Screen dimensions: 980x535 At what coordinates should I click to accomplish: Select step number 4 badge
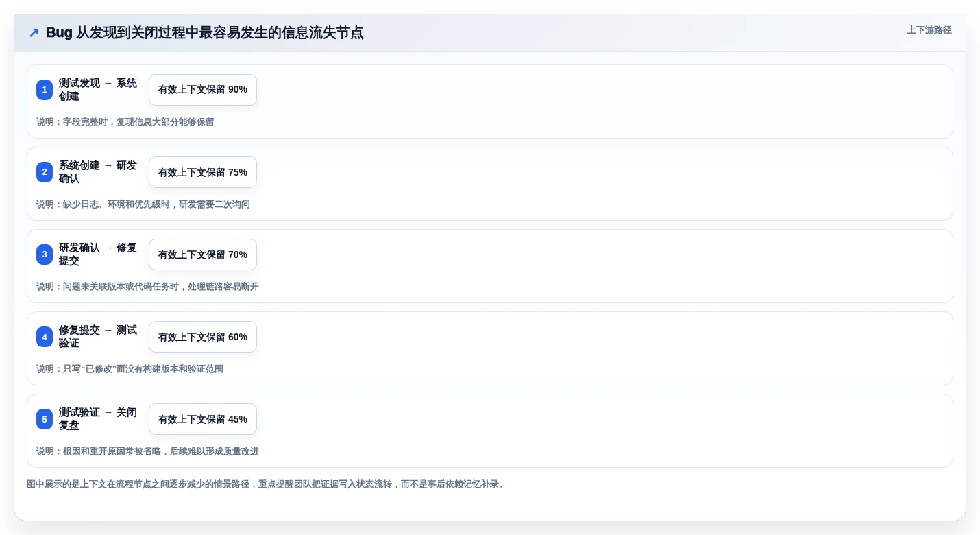pyautogui.click(x=45, y=337)
